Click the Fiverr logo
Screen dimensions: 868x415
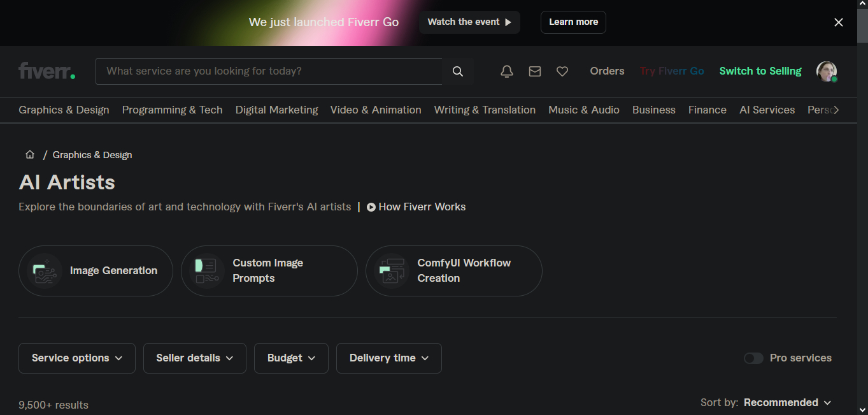[x=46, y=71]
